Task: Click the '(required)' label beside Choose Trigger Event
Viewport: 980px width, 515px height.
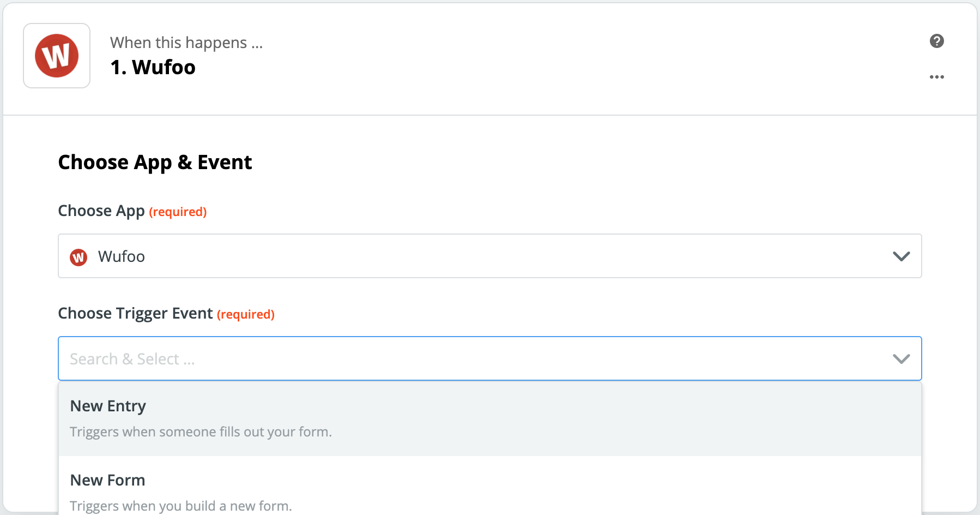Action: [x=246, y=314]
